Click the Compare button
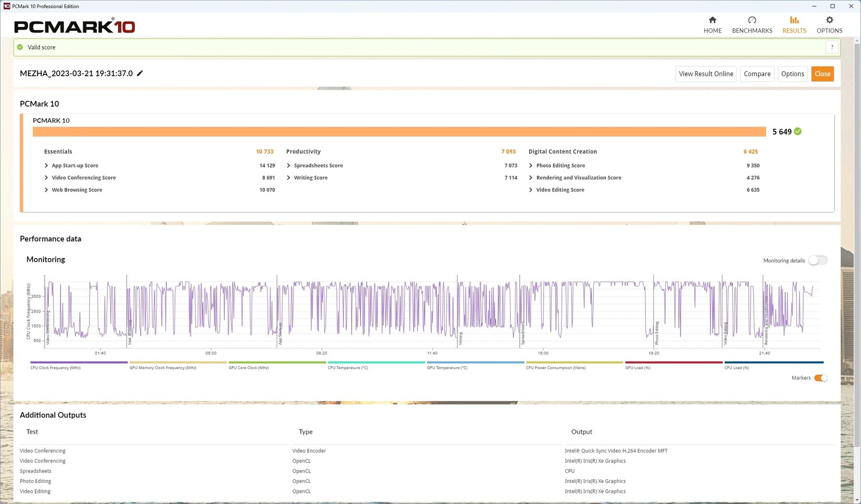This screenshot has width=861, height=504. point(757,74)
